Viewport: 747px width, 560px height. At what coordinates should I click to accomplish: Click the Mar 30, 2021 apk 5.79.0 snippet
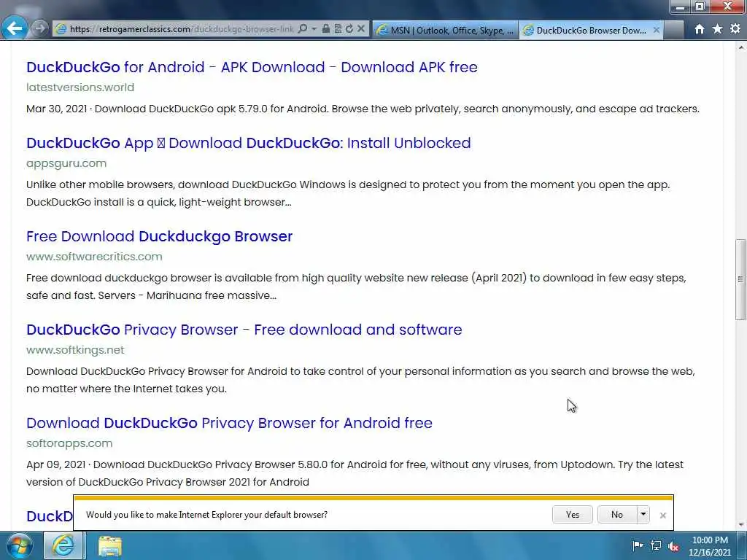[x=363, y=109]
